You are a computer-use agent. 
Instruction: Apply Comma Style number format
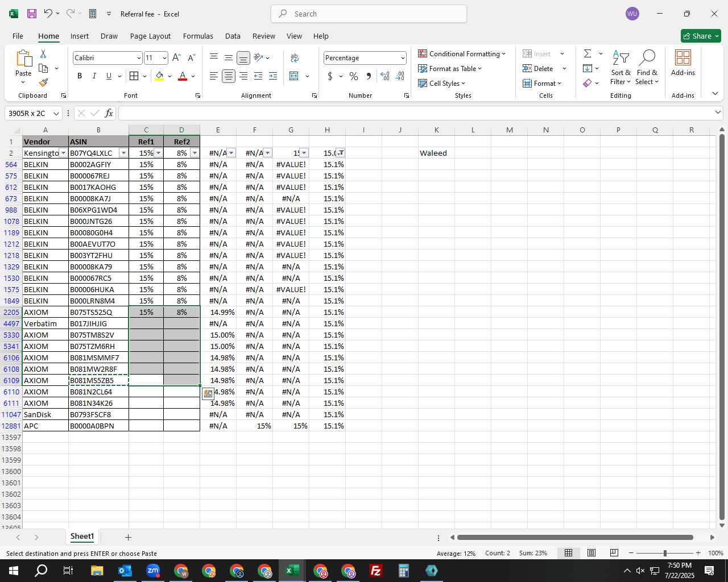coord(369,76)
